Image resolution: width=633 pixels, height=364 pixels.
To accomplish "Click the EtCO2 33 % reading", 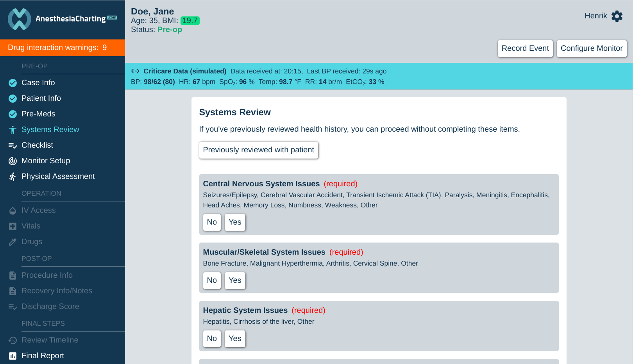I will pos(365,82).
